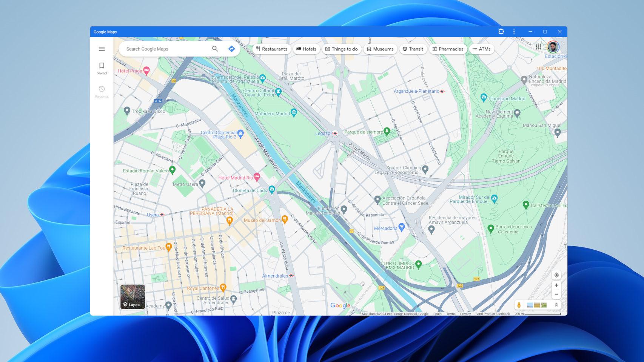
Task: Select the PANADERIA LA PEREIRANA pin
Action: coord(229,221)
